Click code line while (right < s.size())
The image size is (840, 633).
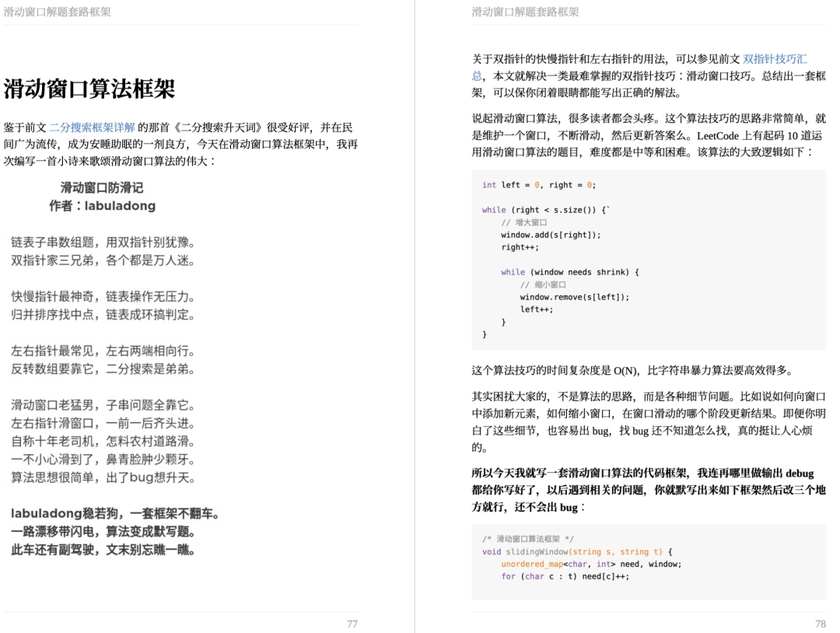[546, 210]
